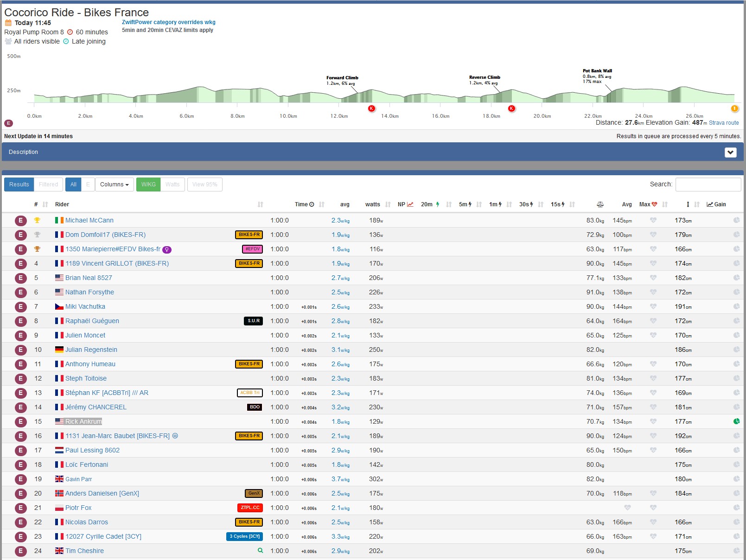Open Jérémy CHANCEREL's rider profile
Viewport: 746px width, 560px height.
96,407
